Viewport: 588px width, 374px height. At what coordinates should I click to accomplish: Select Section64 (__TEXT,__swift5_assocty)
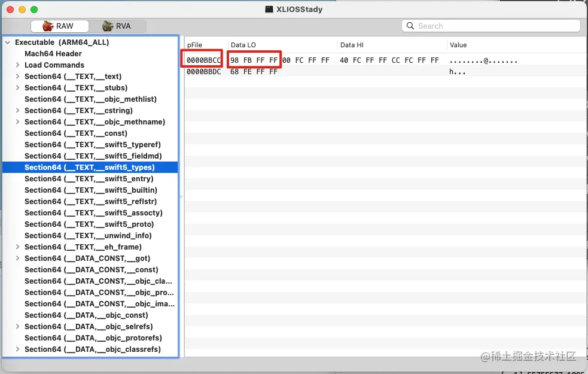pos(90,212)
